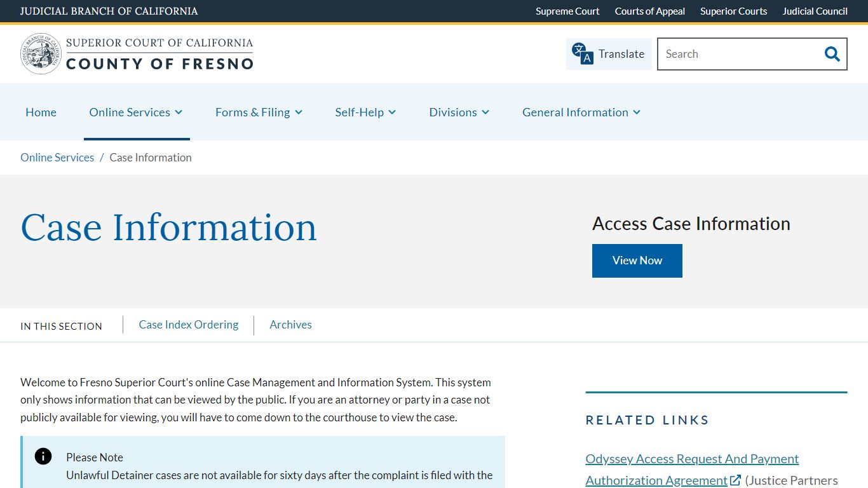Switch to the Archives section
The image size is (868, 488).
click(x=290, y=325)
